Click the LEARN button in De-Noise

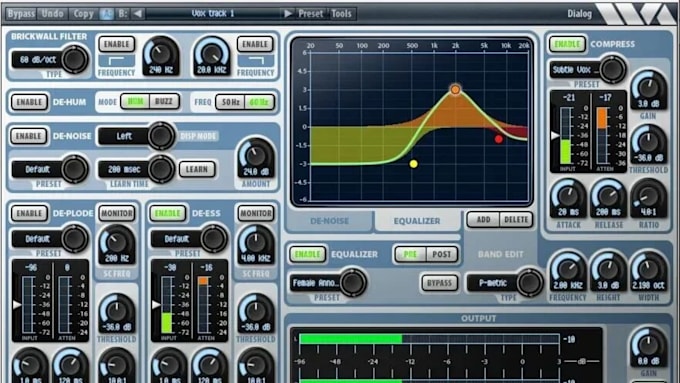[197, 170]
